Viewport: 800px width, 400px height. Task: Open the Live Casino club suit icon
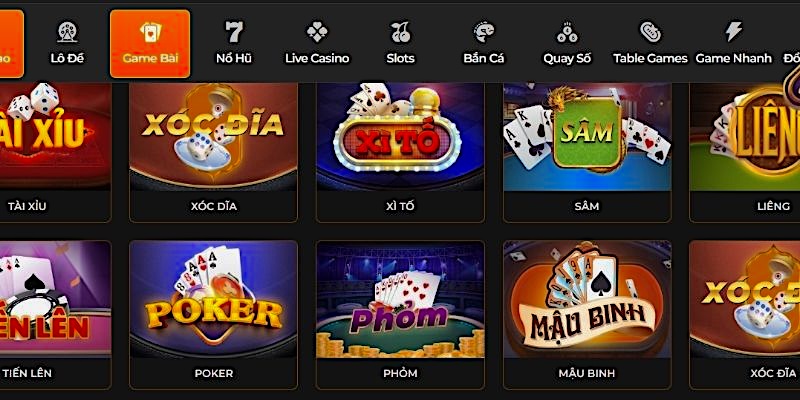click(x=317, y=32)
